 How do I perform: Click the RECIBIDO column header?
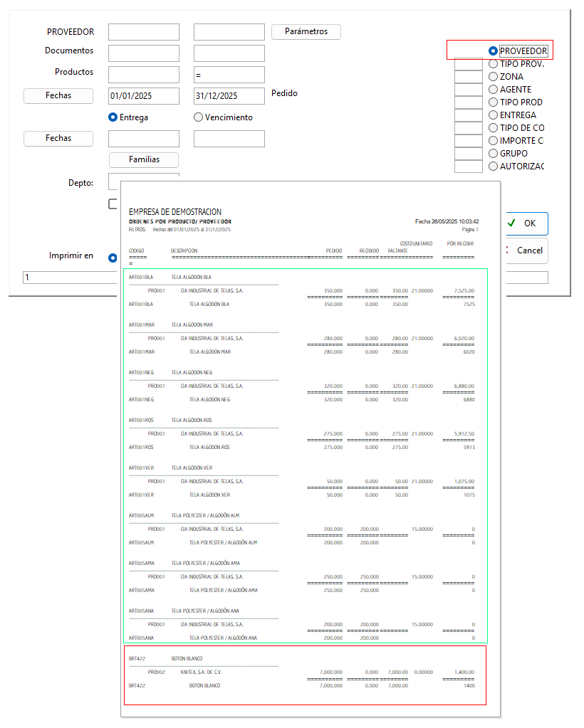tap(370, 250)
